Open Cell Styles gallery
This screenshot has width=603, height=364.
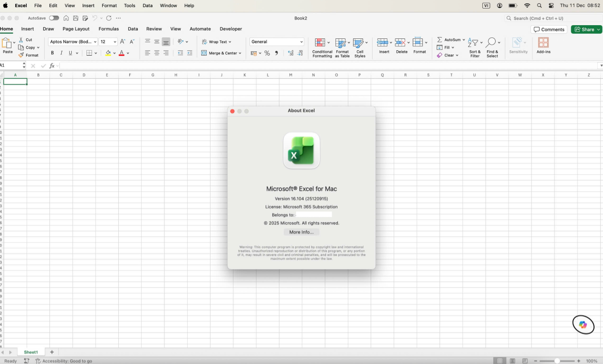(360, 48)
